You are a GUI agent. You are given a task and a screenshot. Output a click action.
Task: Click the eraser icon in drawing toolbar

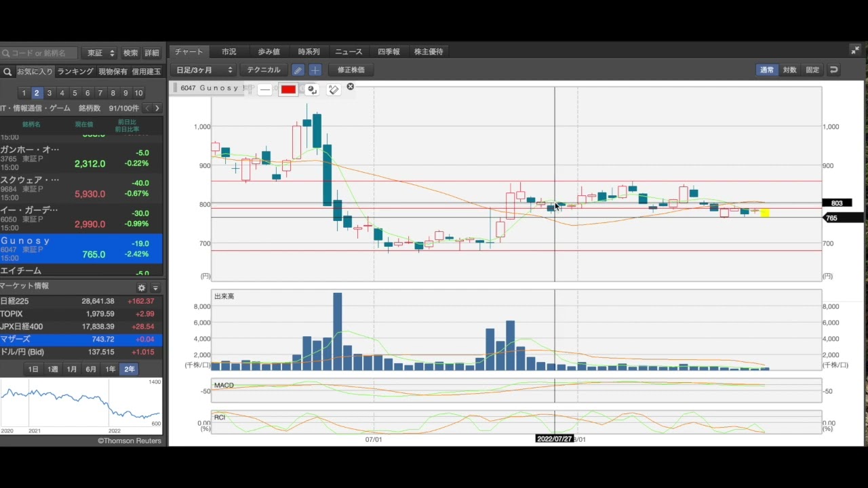click(333, 89)
